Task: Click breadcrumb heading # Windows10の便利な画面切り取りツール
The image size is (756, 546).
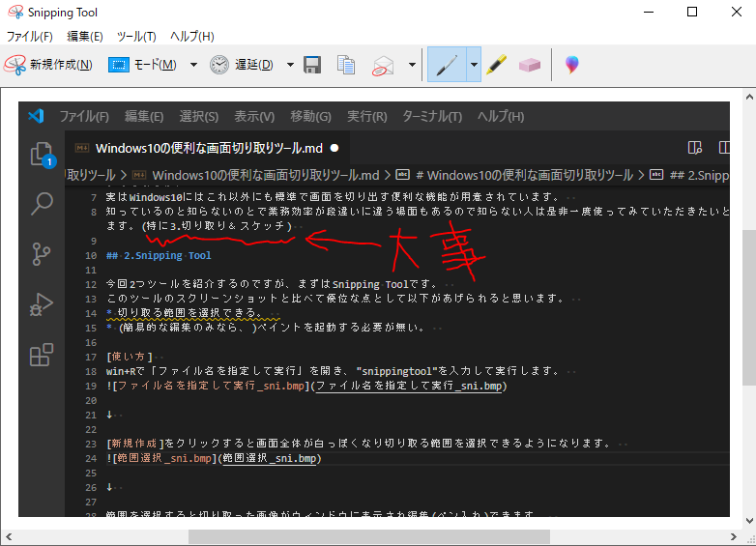Action: [x=524, y=176]
